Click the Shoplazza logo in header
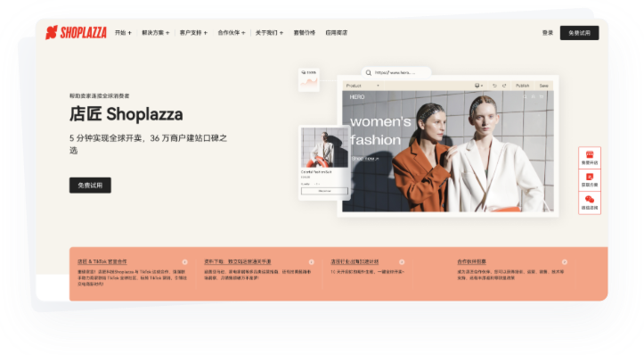Viewport: 644px width, 355px height. point(76,32)
